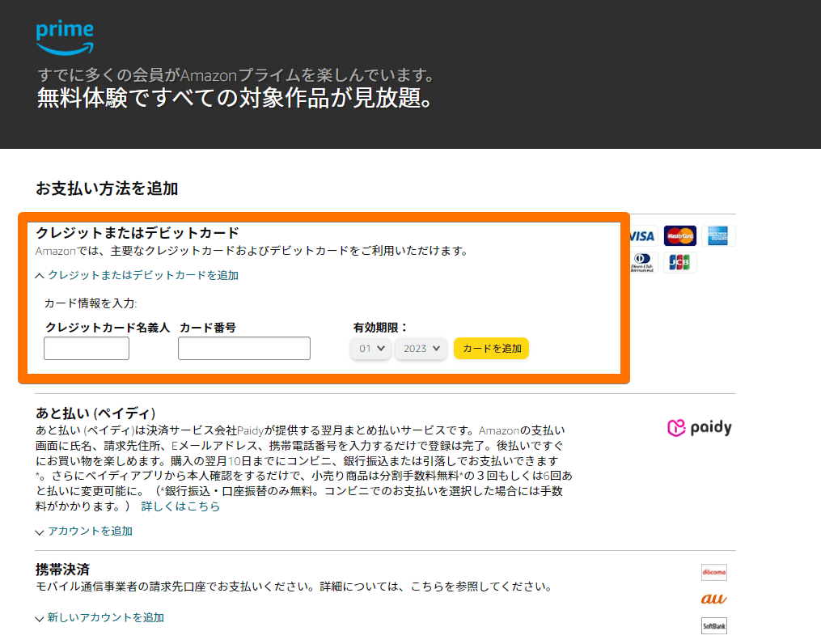Click the Diners Club card icon
821x644 pixels.
(x=642, y=262)
